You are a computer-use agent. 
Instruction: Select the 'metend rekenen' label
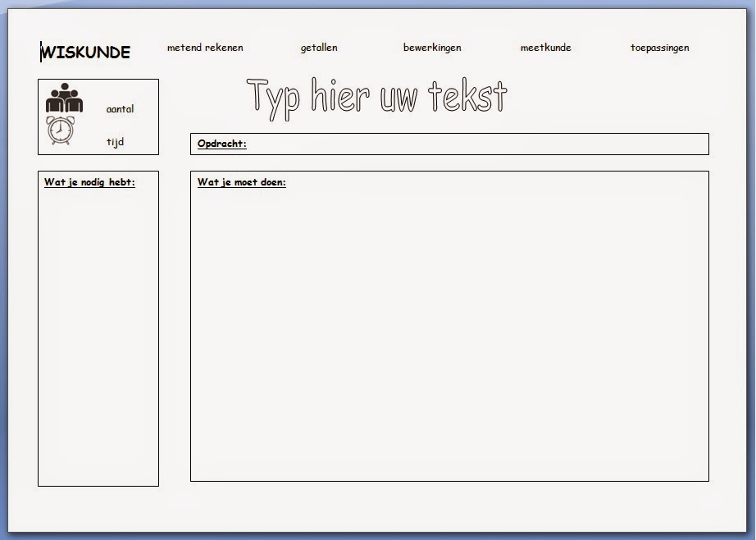point(205,48)
